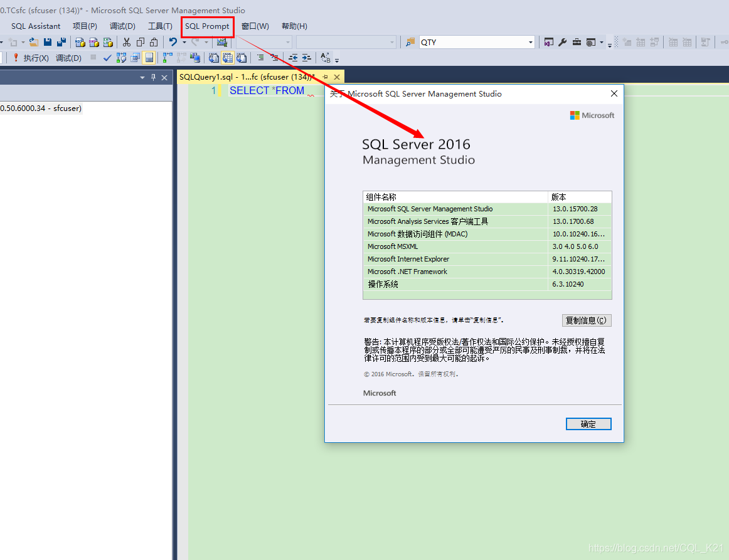729x560 pixels.
Task: Click 复制信息(C) button in About dialog
Action: (x=586, y=320)
